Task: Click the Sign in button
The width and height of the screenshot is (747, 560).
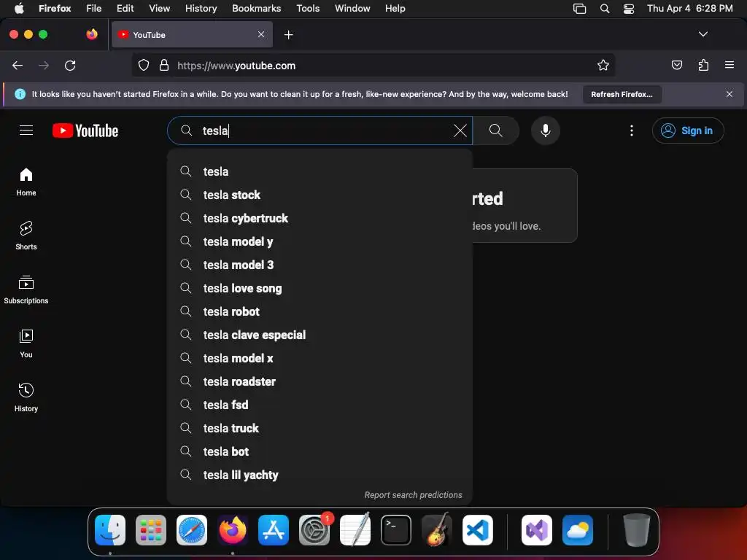Action: click(x=687, y=131)
